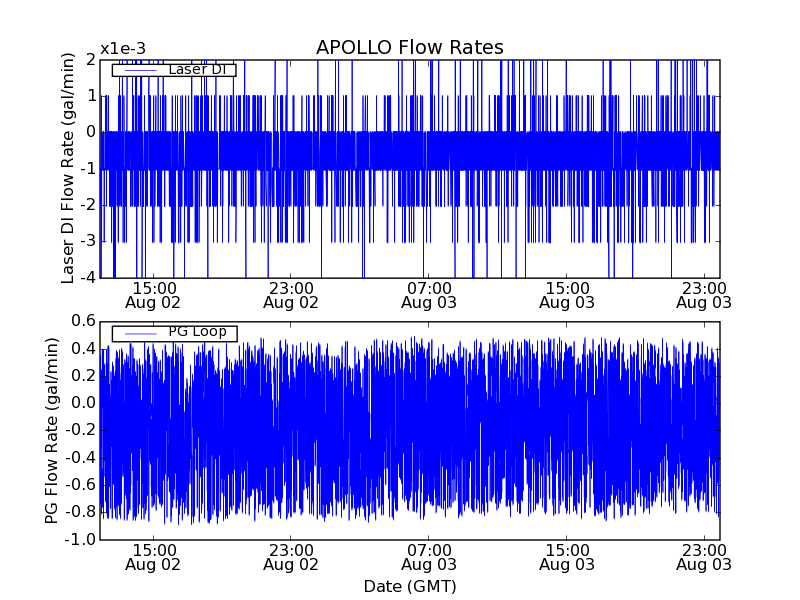This screenshot has width=800, height=600.
Task: Click the 2 y-axis tick on Laser DI plot
Action: click(90, 60)
